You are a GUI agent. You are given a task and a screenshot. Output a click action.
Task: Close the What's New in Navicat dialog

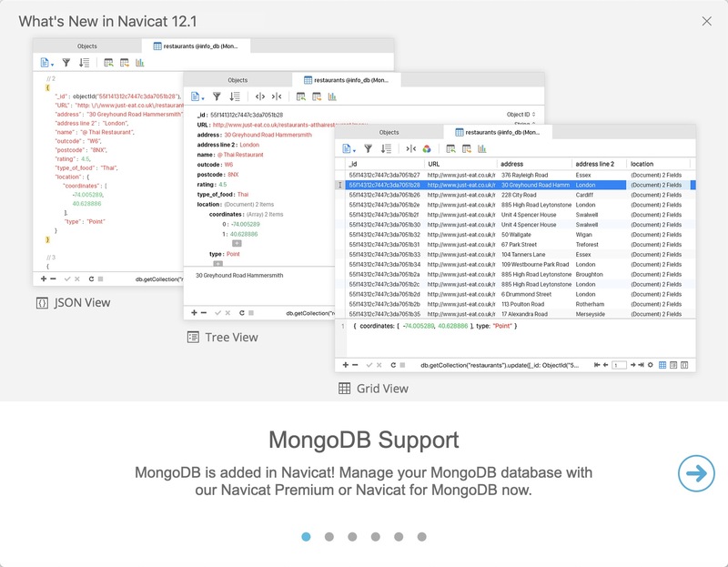[707, 21]
